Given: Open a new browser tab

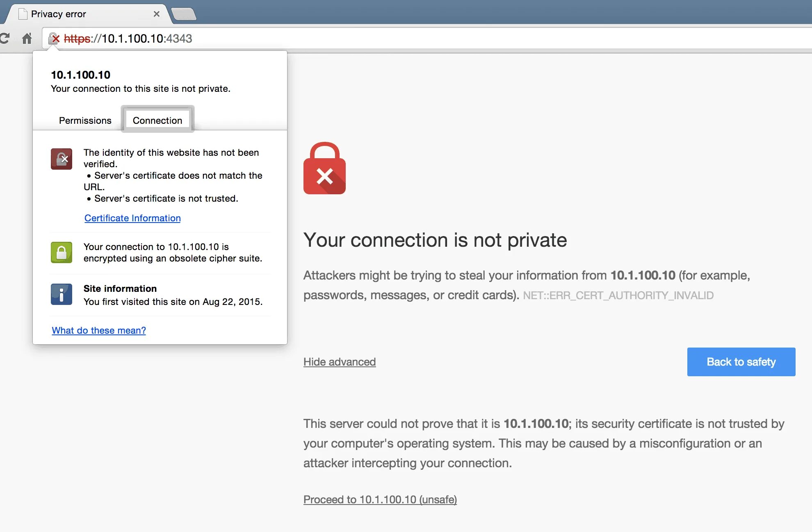Looking at the screenshot, I should click(183, 14).
